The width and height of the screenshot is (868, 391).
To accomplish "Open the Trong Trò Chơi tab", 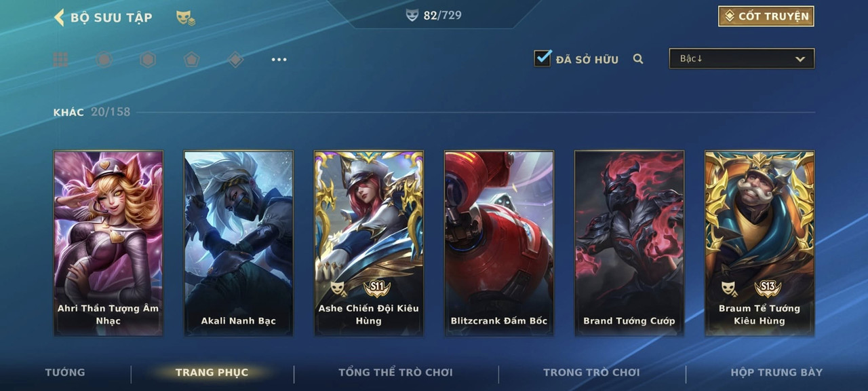I will [x=591, y=372].
